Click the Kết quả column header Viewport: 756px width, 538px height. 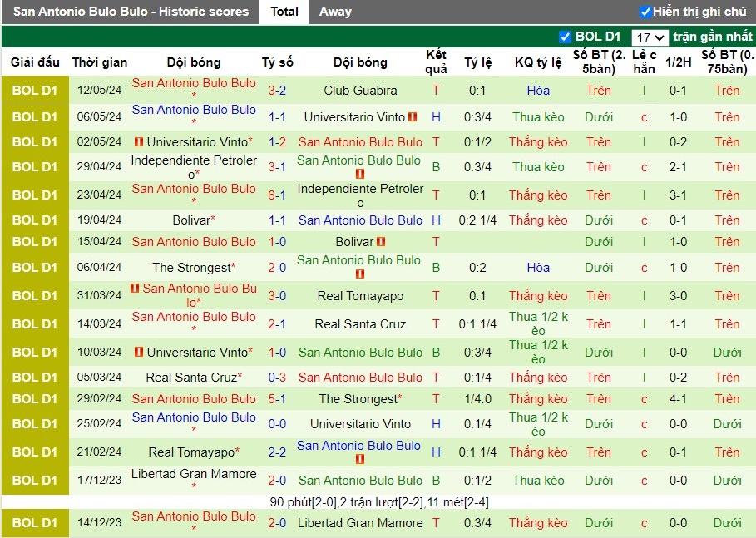[436, 62]
